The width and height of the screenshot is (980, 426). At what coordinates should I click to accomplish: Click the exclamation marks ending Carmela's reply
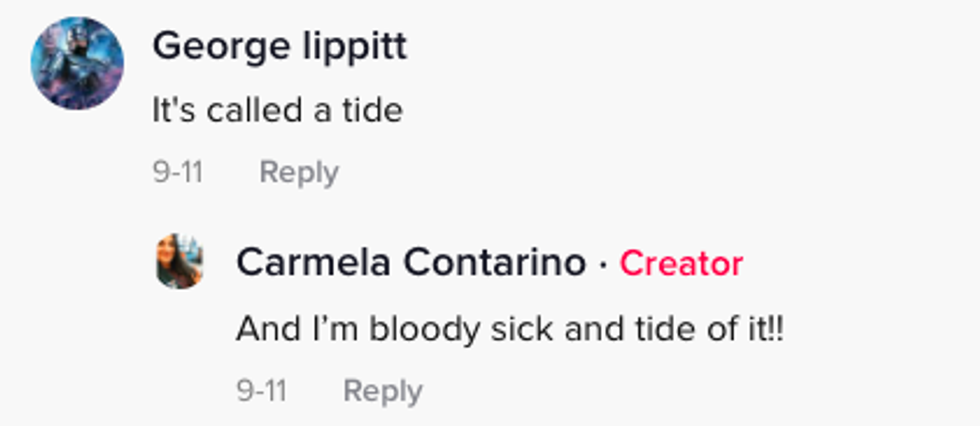point(775,329)
